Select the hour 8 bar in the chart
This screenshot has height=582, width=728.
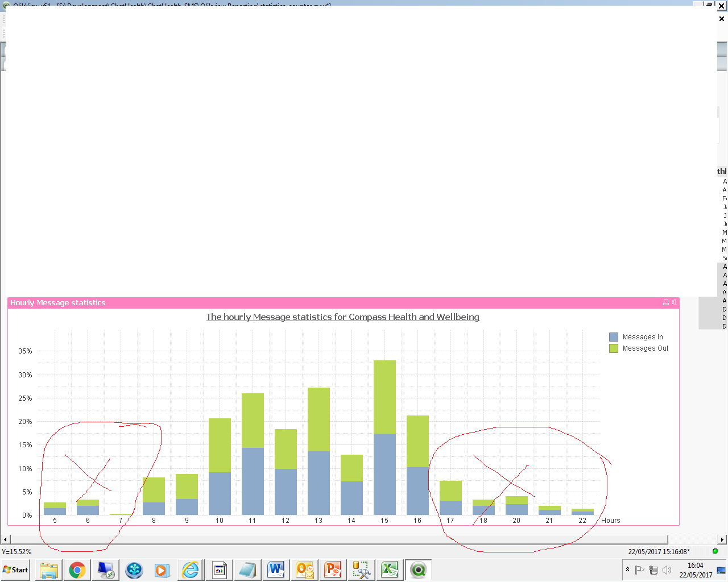154,496
